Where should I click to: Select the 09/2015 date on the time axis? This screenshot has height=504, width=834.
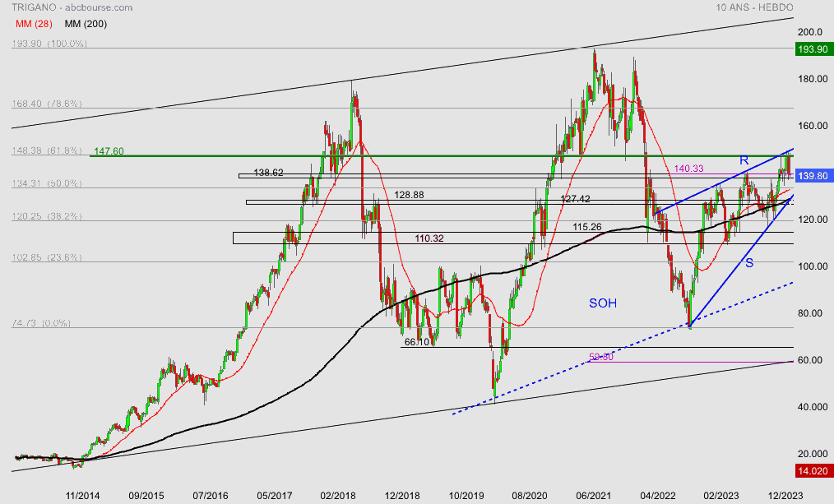tap(146, 496)
